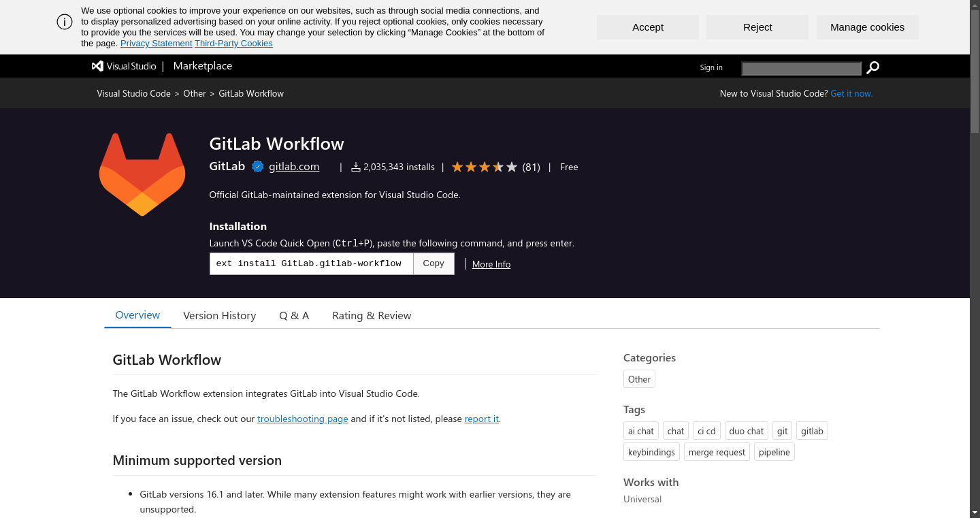Reject optional cookies
The image size is (980, 518).
(757, 27)
